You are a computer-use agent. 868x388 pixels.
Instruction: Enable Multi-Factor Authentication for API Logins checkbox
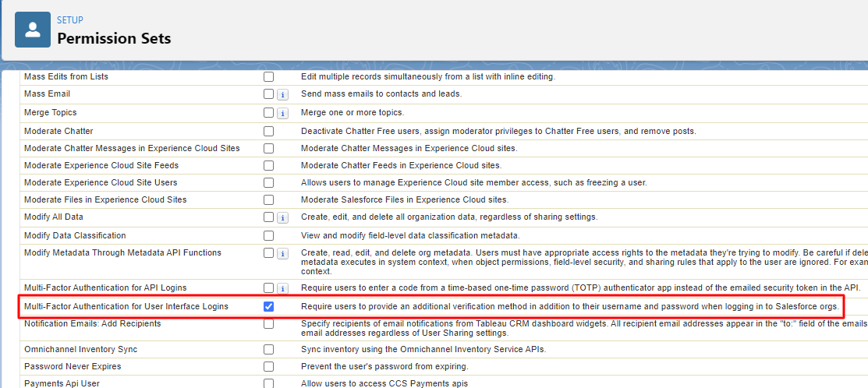tap(268, 288)
